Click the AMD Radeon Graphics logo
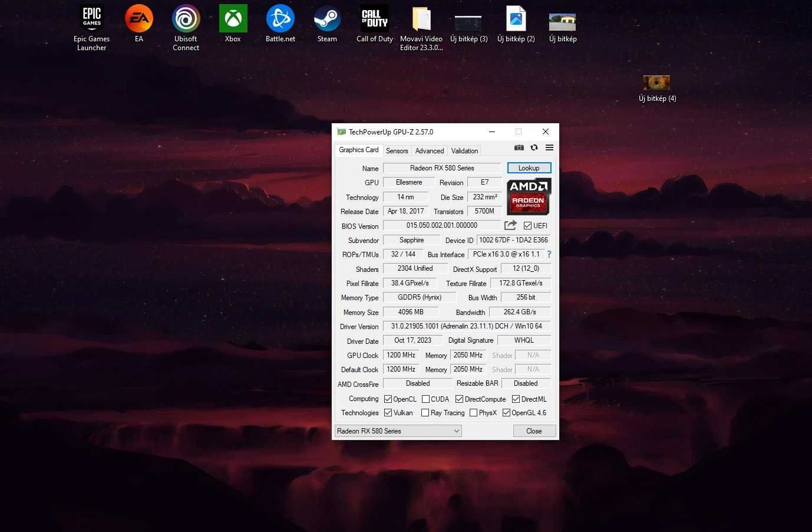The height and width of the screenshot is (532, 812). pos(529,196)
